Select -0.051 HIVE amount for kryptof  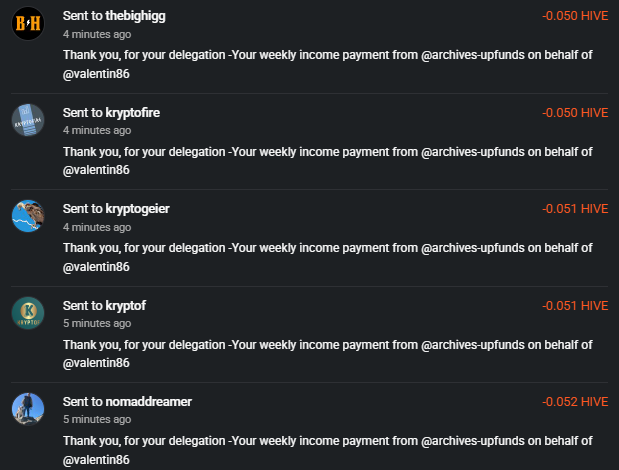pyautogui.click(x=575, y=306)
